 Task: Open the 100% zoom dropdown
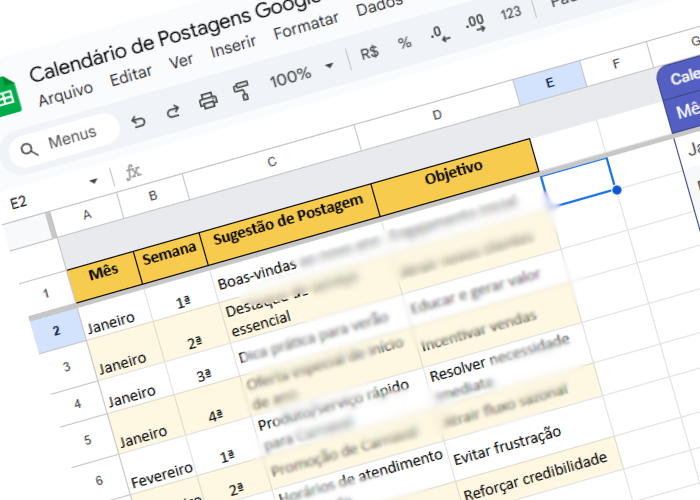301,74
